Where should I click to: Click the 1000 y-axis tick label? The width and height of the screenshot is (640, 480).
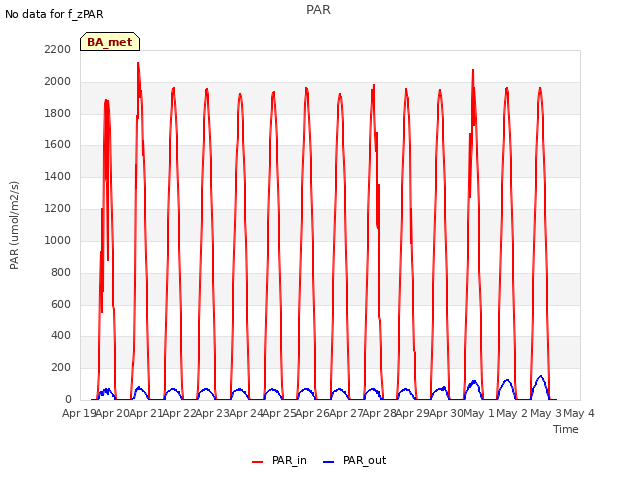click(58, 240)
